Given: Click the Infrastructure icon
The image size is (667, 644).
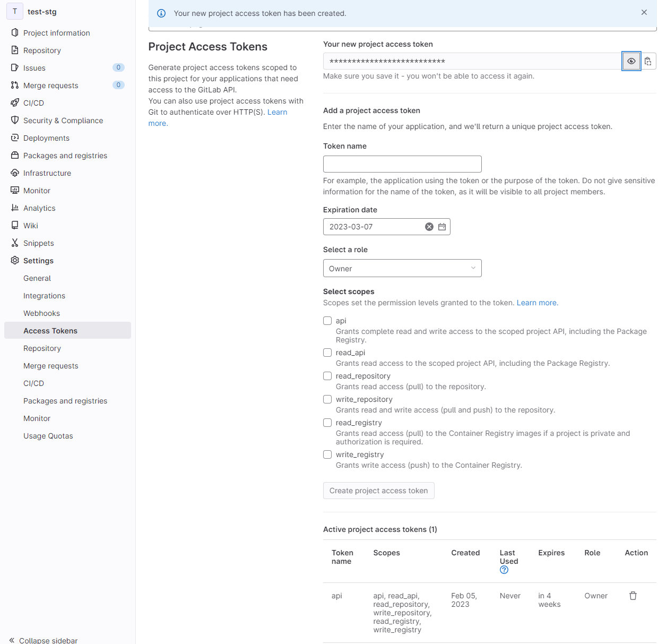Looking at the screenshot, I should tap(15, 173).
